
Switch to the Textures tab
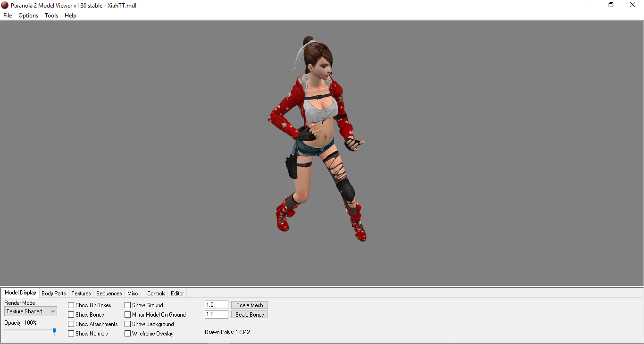point(81,294)
